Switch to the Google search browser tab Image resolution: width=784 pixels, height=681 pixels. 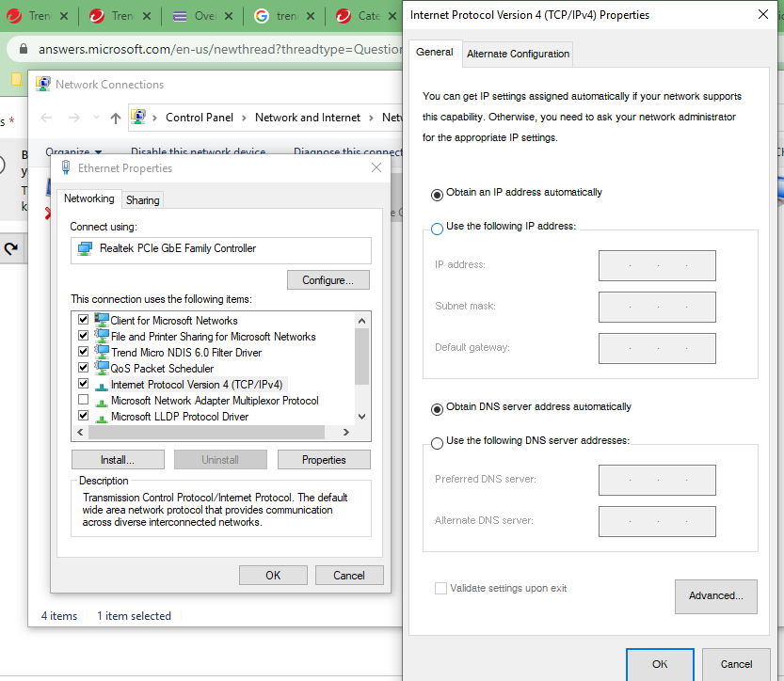click(x=285, y=16)
